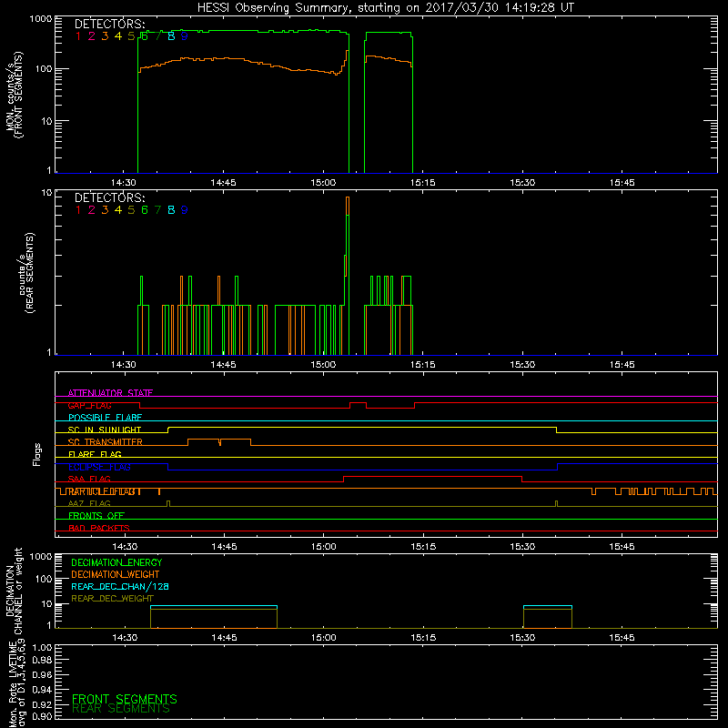Click the DECIMATION CHANNEL or weight axis title

[14, 591]
